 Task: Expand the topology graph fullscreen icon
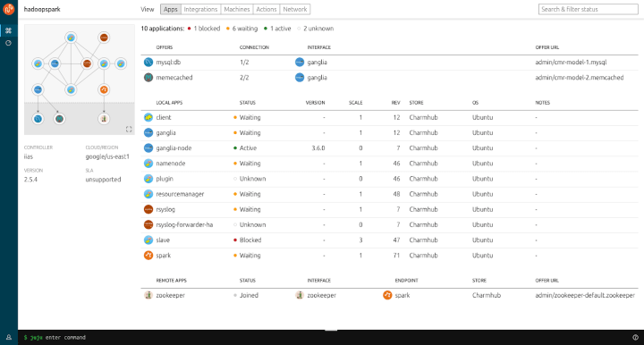click(x=129, y=130)
